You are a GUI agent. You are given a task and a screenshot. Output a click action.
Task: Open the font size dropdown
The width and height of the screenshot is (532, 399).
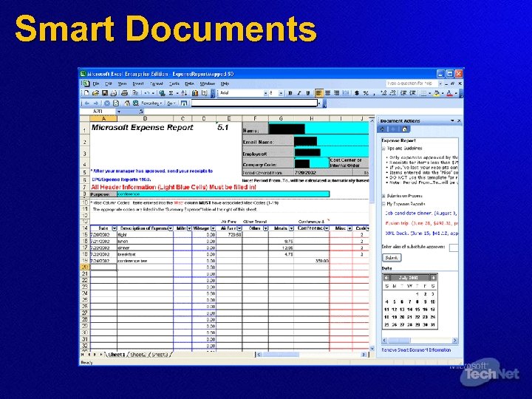tap(281, 93)
